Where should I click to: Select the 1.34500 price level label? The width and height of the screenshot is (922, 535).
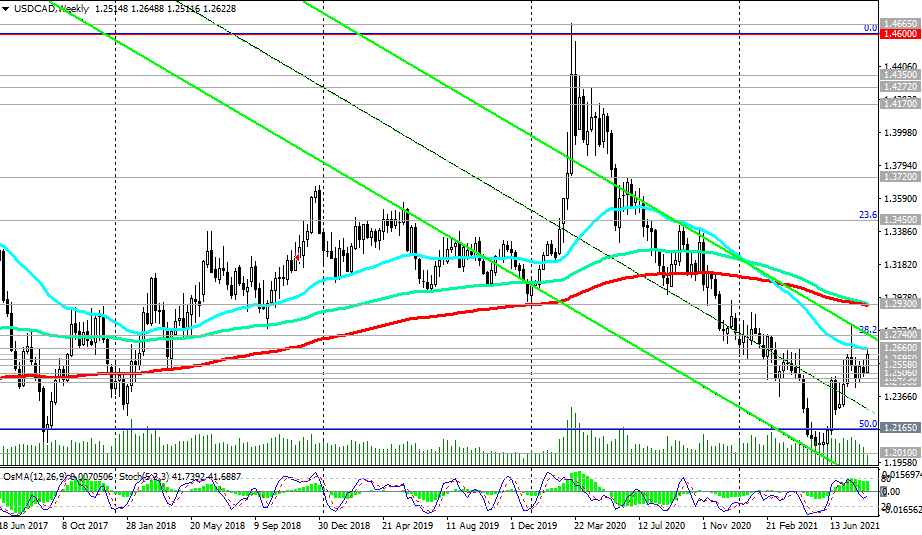pyautogui.click(x=900, y=218)
